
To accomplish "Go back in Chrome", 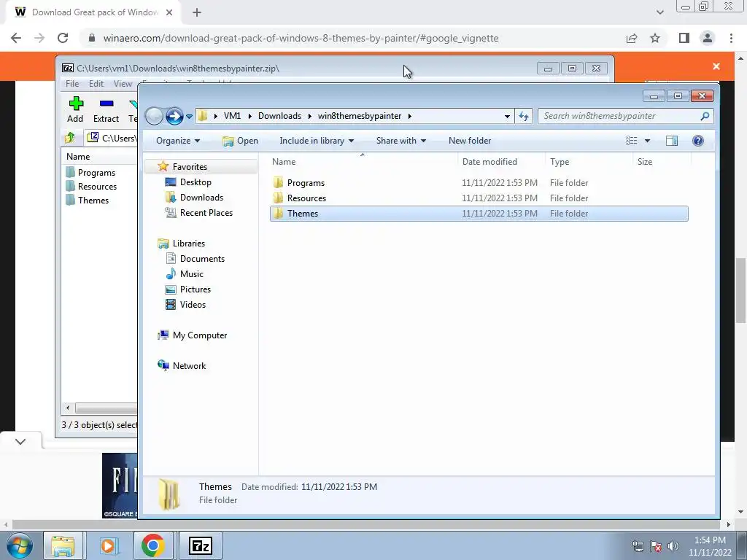I will point(16,38).
